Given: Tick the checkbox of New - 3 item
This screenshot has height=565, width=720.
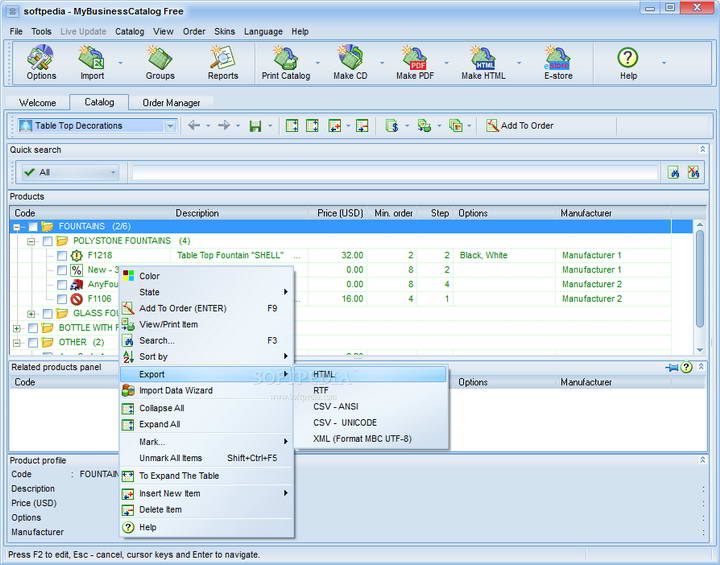Looking at the screenshot, I should tap(62, 270).
